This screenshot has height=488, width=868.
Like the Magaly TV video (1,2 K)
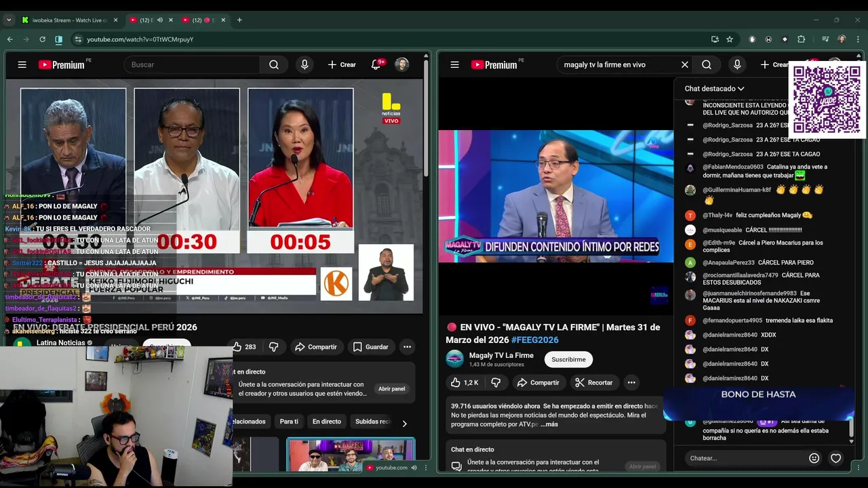pyautogui.click(x=465, y=382)
